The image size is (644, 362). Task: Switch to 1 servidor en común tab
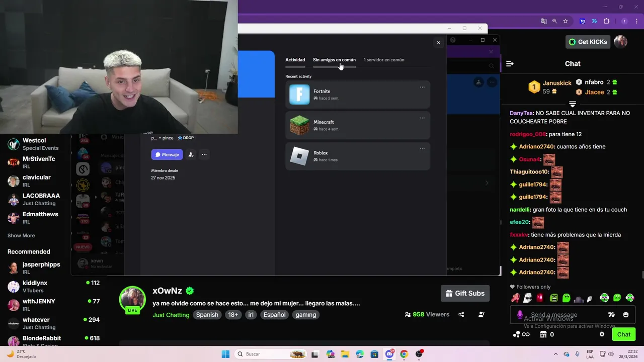tap(384, 60)
